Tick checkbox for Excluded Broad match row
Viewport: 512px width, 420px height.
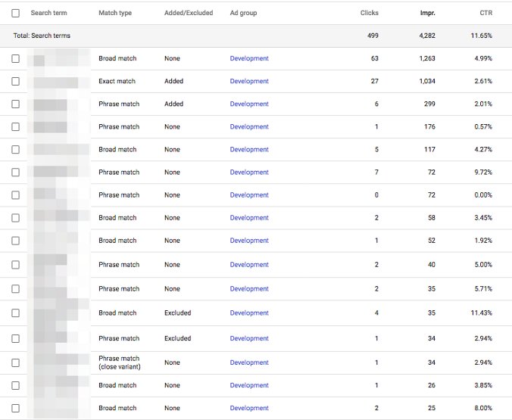[15, 313]
